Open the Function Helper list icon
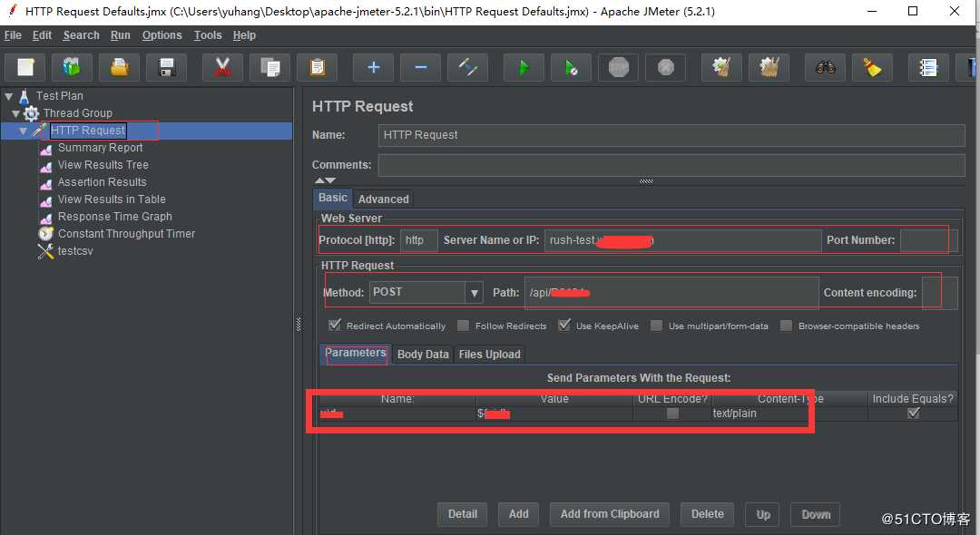The image size is (980, 535). [929, 67]
